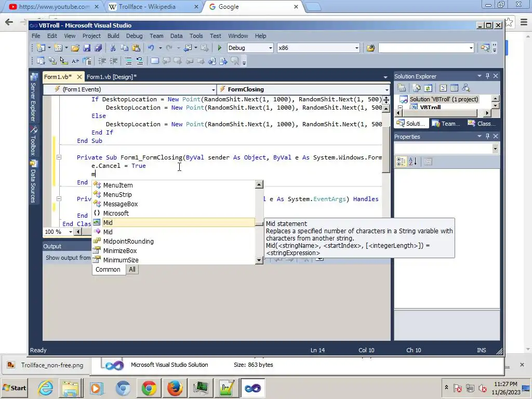
Task: Increase line indent in text editor toolbar
Action: tap(113, 61)
